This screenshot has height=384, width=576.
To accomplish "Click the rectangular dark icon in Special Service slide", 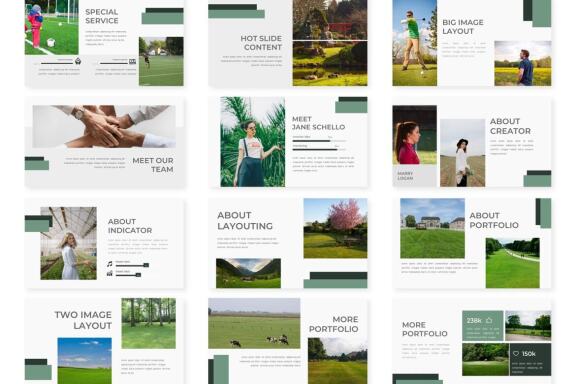I will pyautogui.click(x=132, y=61).
